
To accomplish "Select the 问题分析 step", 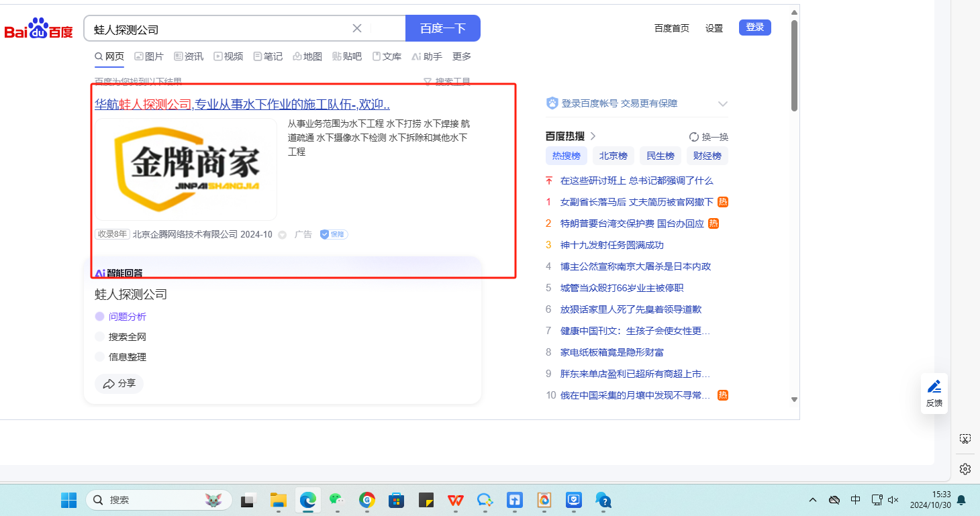I will point(127,317).
